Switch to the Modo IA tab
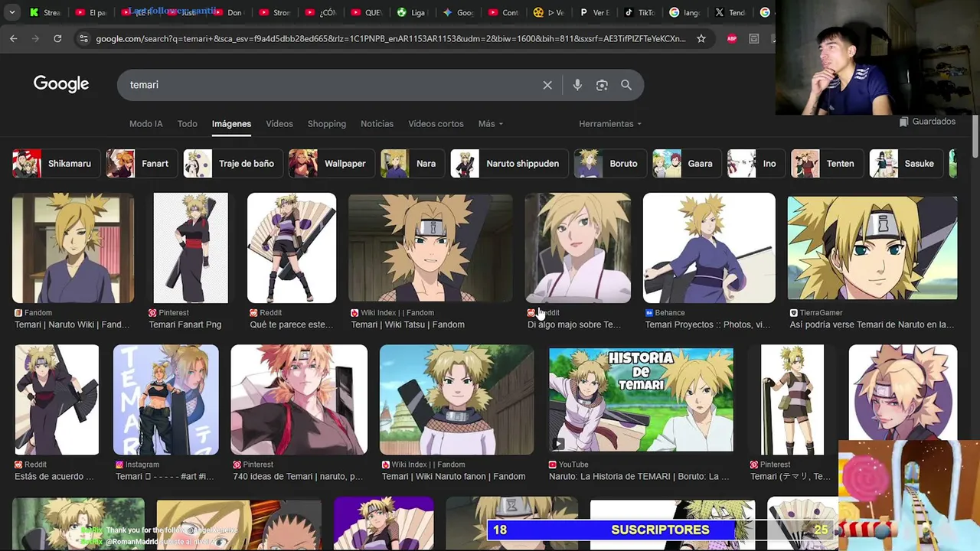This screenshot has height=551, width=980. (146, 124)
